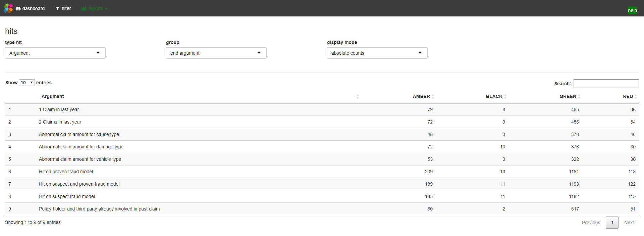The width and height of the screenshot is (644, 236).
Task: Sort by AMBER column sort arrows
Action: click(433, 96)
